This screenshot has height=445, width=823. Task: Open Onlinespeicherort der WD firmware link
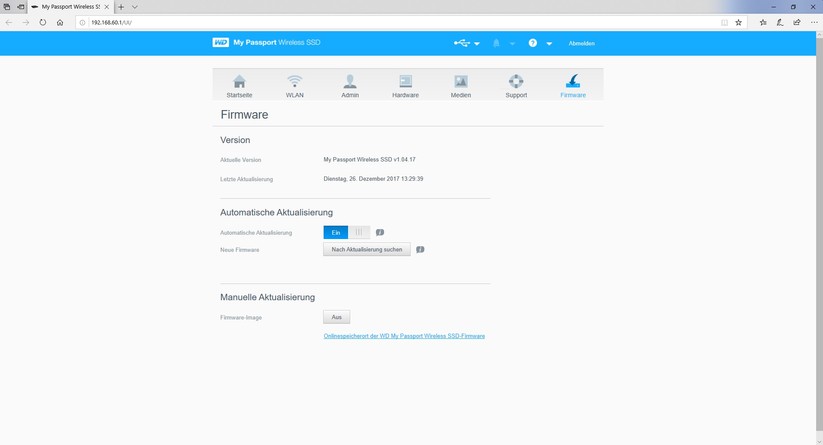click(x=404, y=336)
